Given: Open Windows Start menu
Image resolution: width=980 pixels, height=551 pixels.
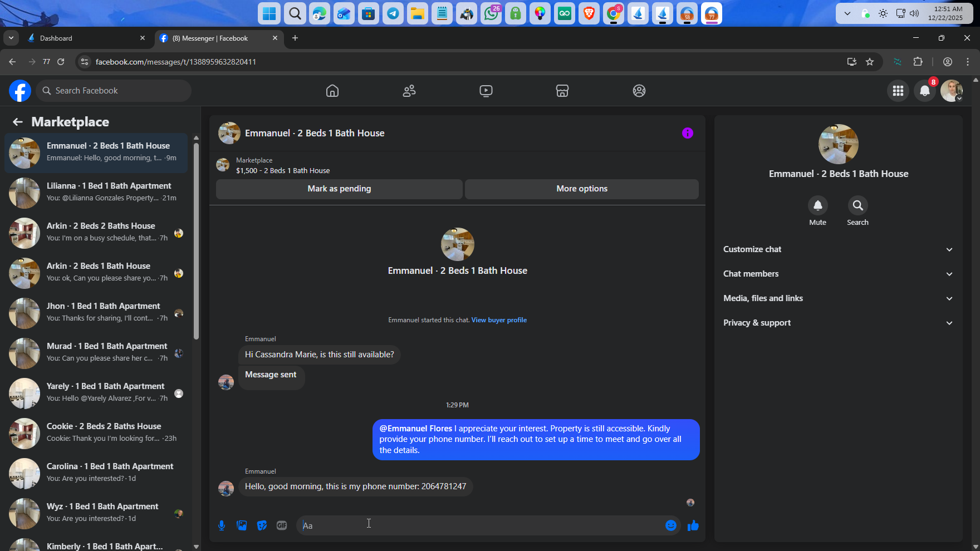Looking at the screenshot, I should pyautogui.click(x=269, y=13).
